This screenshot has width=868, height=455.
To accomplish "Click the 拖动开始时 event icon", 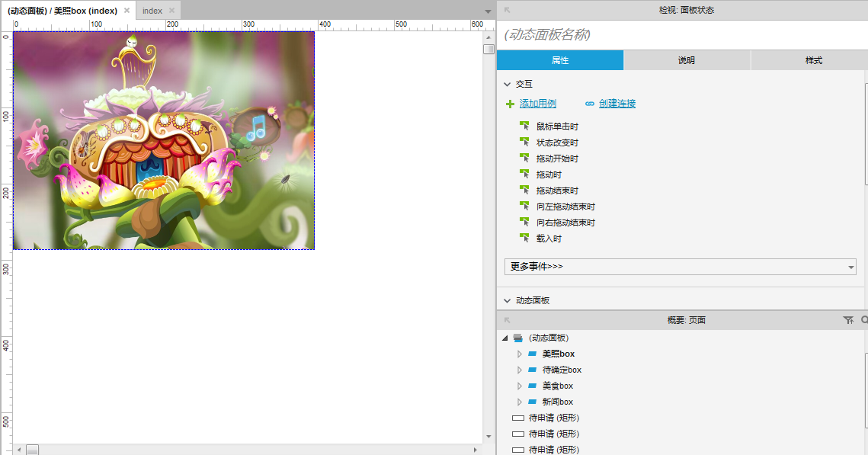I will pyautogui.click(x=524, y=159).
